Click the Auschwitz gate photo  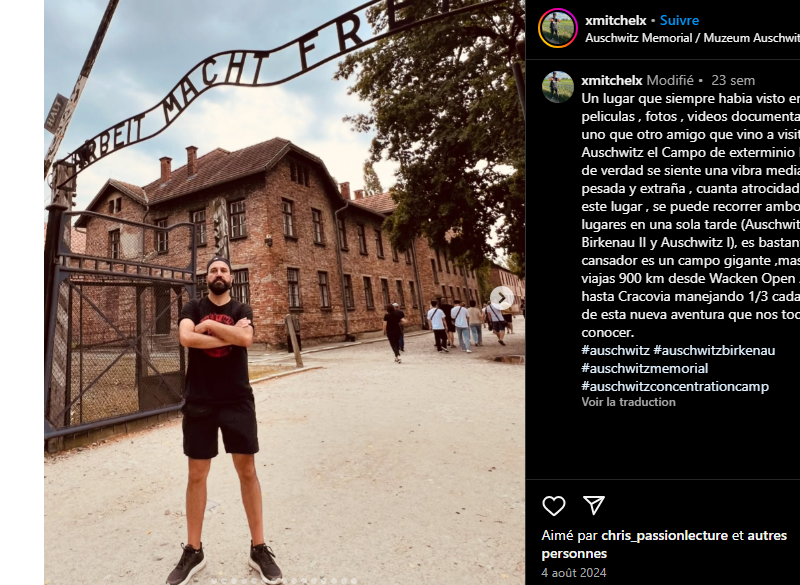pyautogui.click(x=284, y=292)
